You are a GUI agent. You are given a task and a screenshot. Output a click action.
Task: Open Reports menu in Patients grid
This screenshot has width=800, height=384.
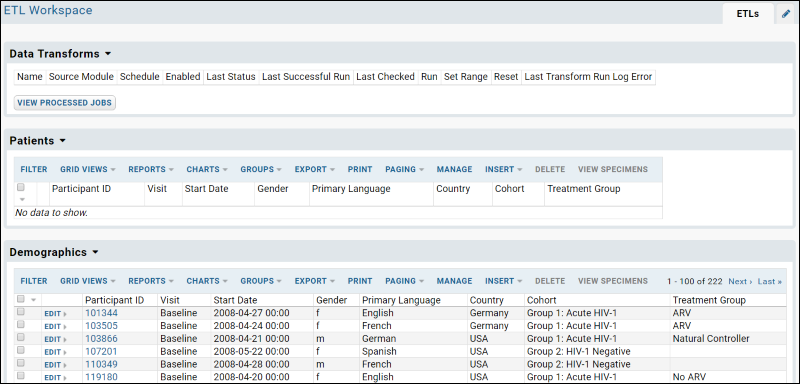[x=151, y=169]
